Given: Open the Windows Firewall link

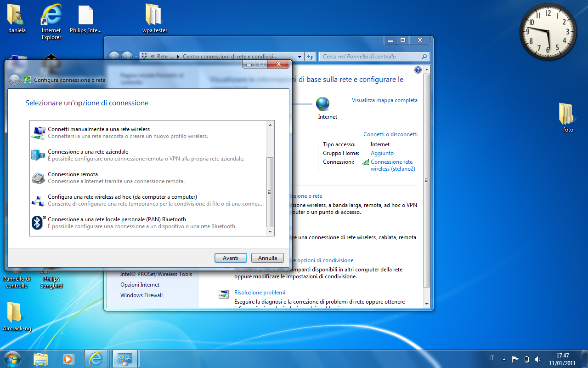Looking at the screenshot, I should (x=141, y=295).
